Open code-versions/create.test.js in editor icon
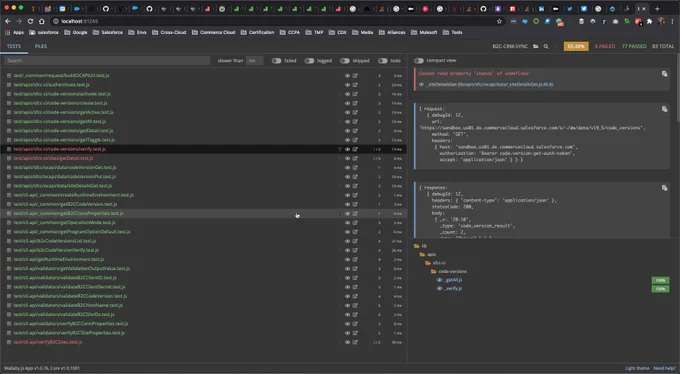Image resolution: width=680 pixels, height=374 pixels. click(355, 103)
